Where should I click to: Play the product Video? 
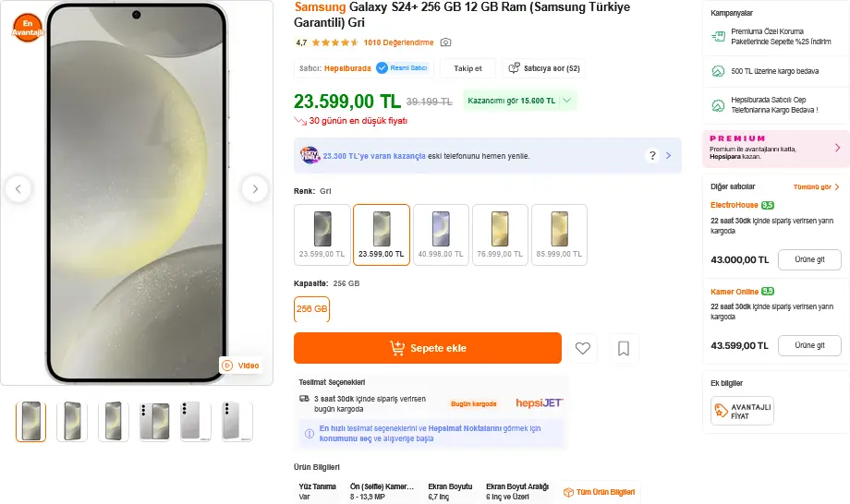pos(241,366)
